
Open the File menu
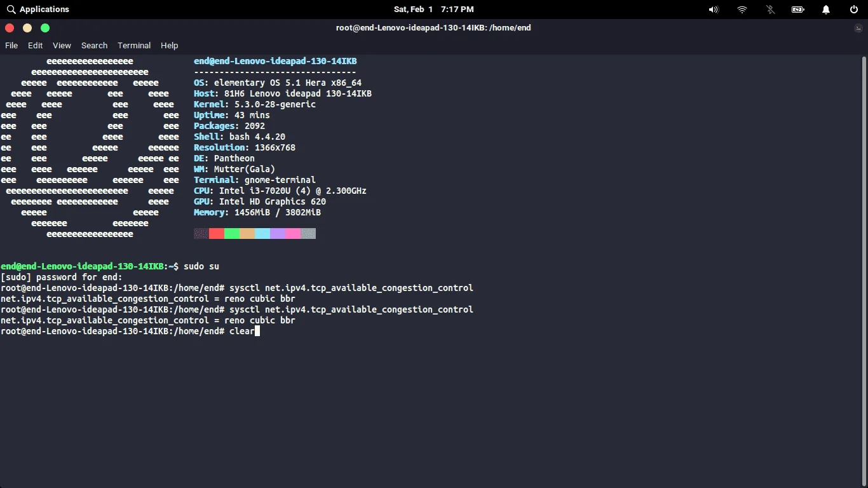tap(11, 46)
